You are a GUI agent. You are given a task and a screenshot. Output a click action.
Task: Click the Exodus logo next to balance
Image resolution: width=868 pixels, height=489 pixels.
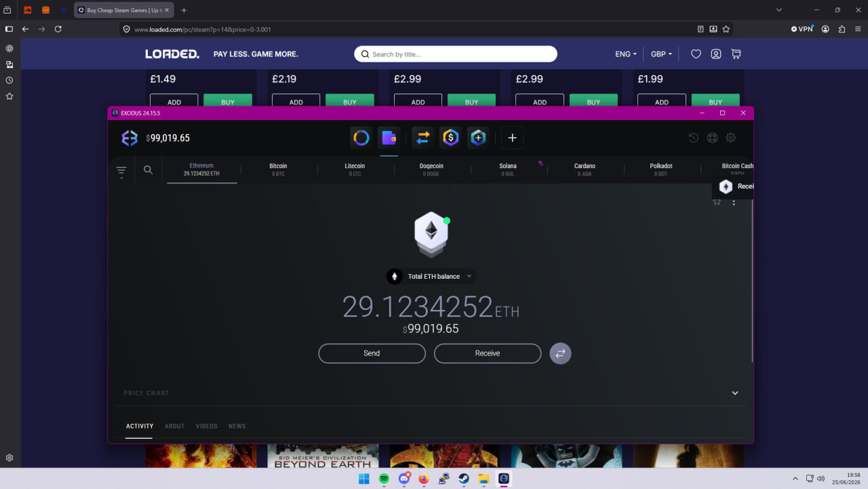click(130, 138)
